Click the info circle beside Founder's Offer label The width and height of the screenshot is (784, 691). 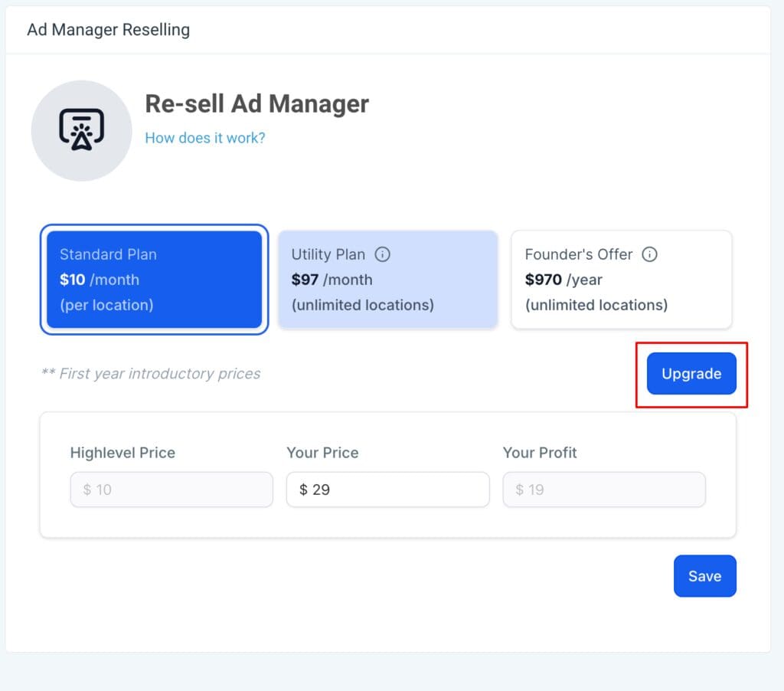650,254
